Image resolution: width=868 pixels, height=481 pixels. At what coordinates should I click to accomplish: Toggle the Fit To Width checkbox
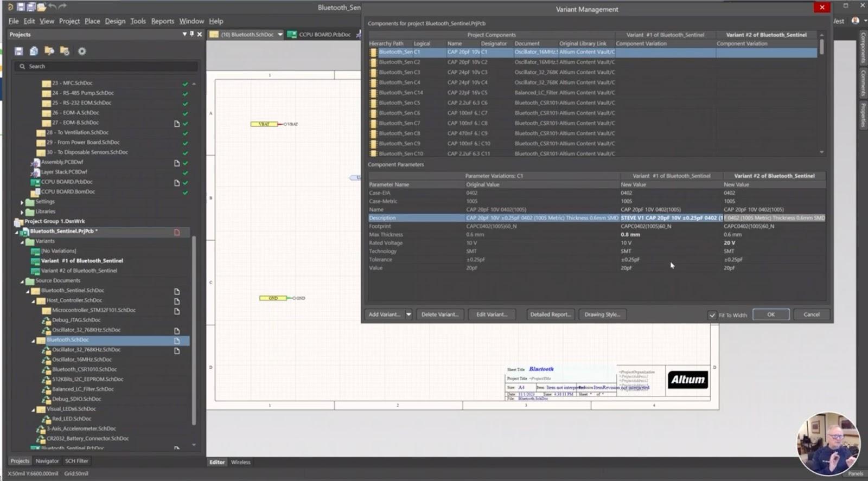[x=712, y=315]
